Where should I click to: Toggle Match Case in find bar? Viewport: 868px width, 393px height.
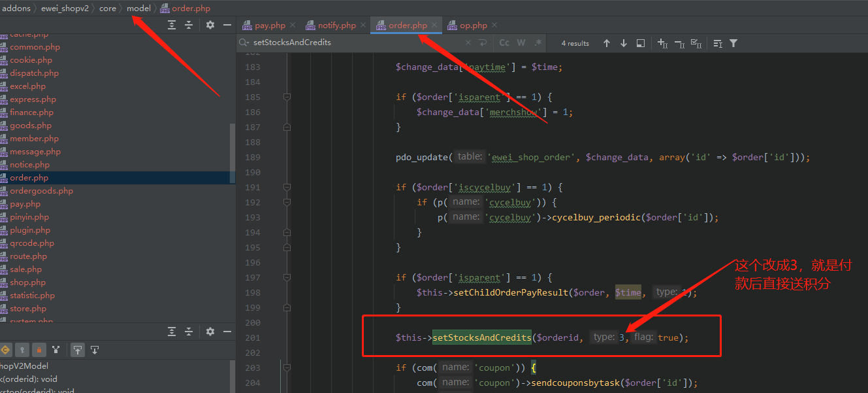(x=504, y=43)
